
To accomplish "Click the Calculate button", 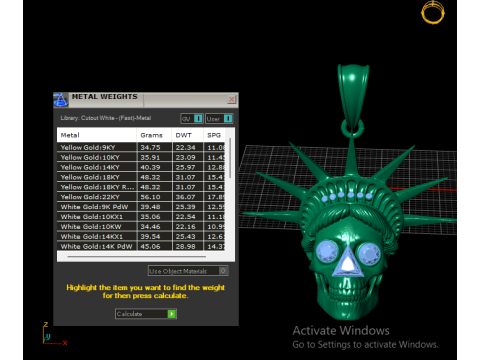I will pyautogui.click(x=146, y=314).
